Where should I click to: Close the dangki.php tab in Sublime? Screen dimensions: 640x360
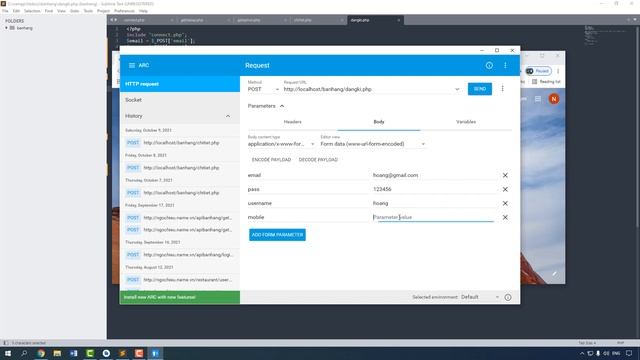[x=399, y=20]
